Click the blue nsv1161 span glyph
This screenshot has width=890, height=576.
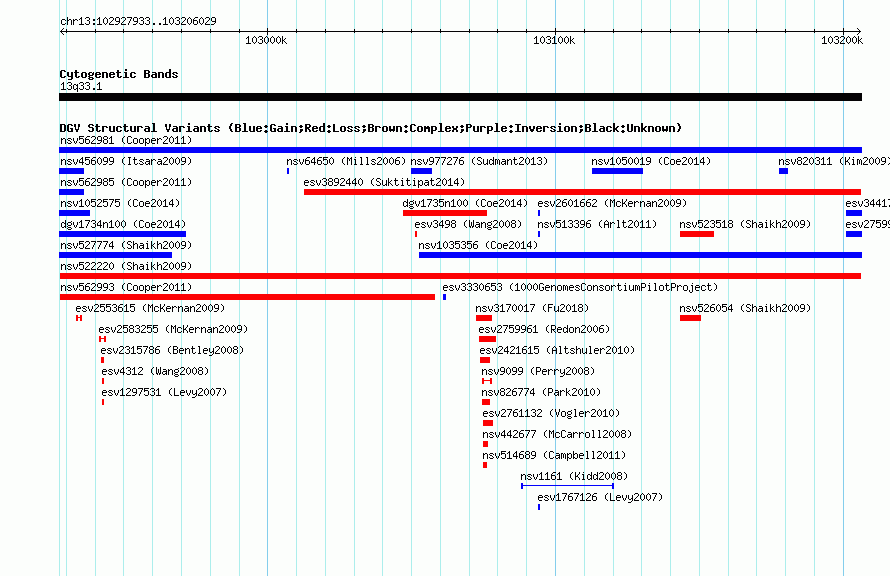point(567,486)
